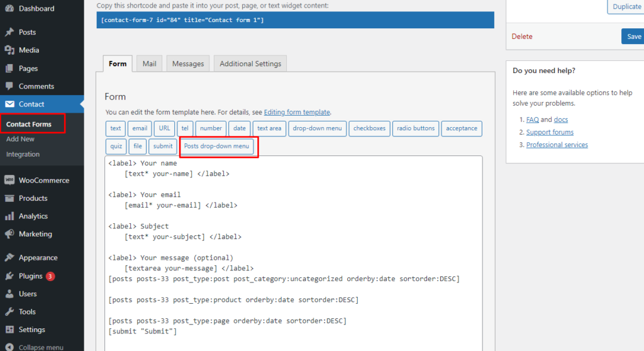Click the Contact envelope icon
The width and height of the screenshot is (644, 351).
point(9,104)
